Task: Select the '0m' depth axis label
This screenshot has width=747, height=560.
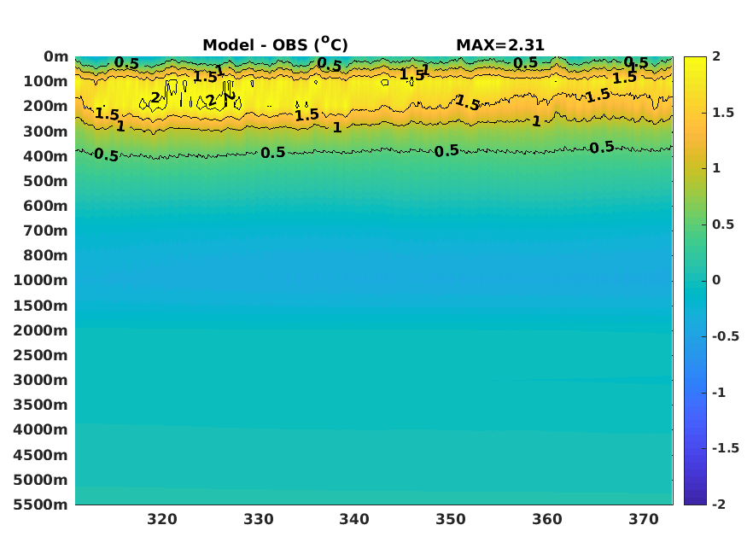Action: 55,56
